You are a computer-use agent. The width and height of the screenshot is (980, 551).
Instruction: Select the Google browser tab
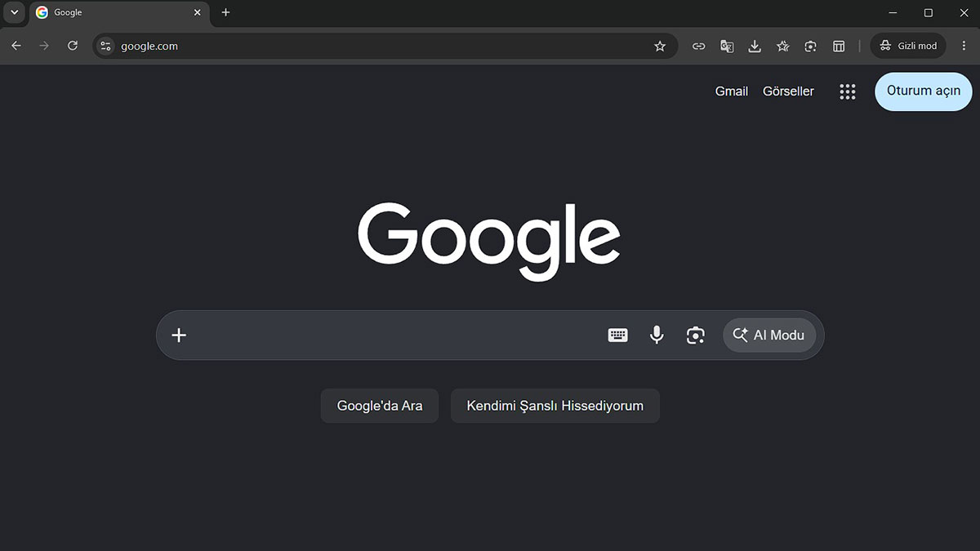coord(118,13)
